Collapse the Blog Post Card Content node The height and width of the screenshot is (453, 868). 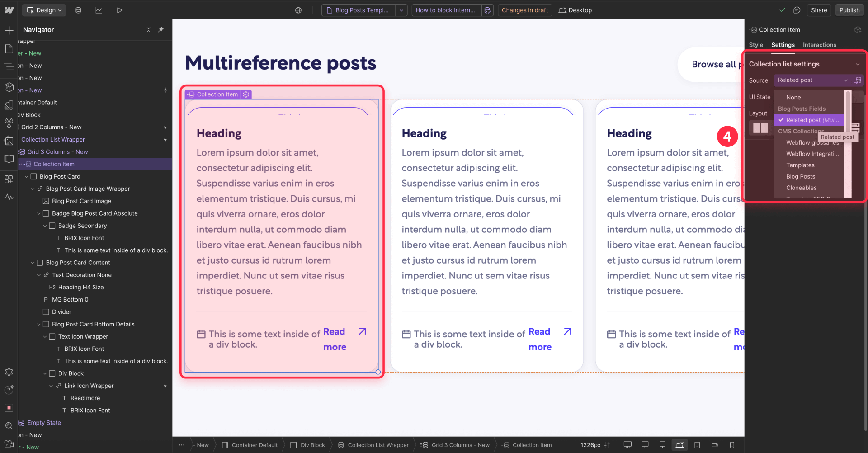pos(33,263)
